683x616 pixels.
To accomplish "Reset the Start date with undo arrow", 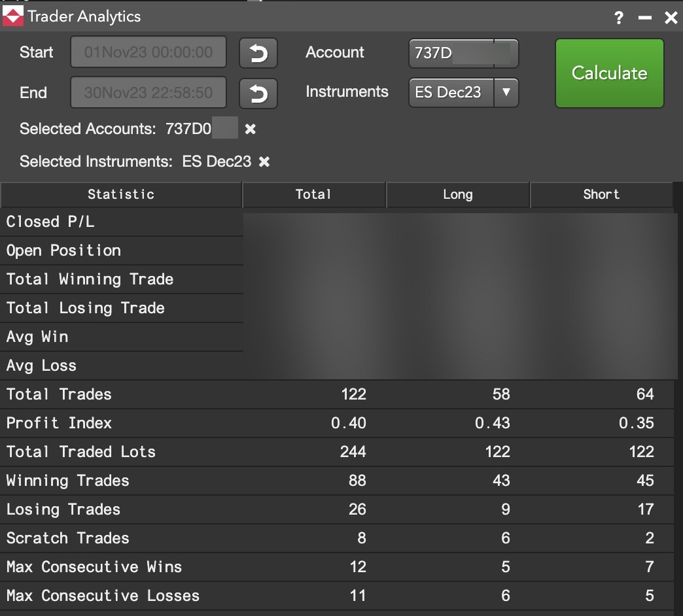I will click(x=258, y=53).
